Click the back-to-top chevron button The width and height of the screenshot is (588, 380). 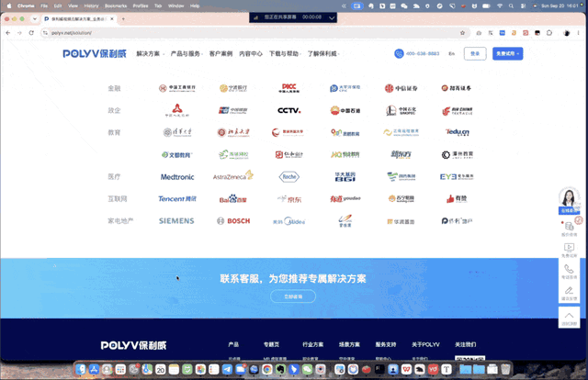click(569, 318)
